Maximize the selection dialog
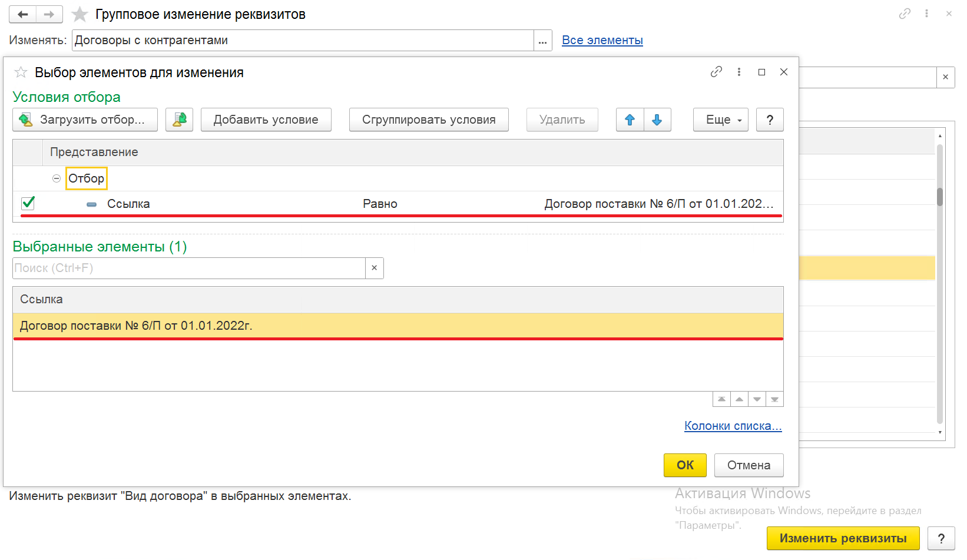The height and width of the screenshot is (560, 967). coord(761,72)
